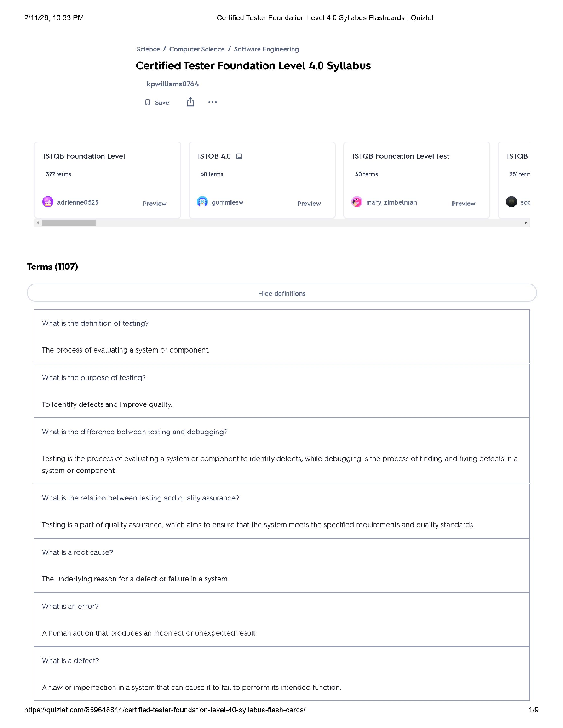
Task: Open the three-dots more options menu
Action: 212,102
